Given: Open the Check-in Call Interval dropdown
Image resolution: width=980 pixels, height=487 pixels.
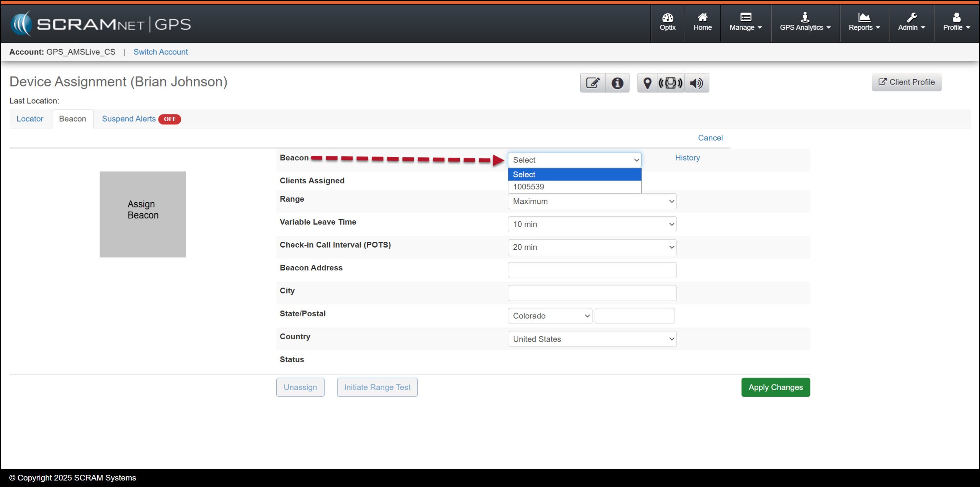Looking at the screenshot, I should [592, 247].
